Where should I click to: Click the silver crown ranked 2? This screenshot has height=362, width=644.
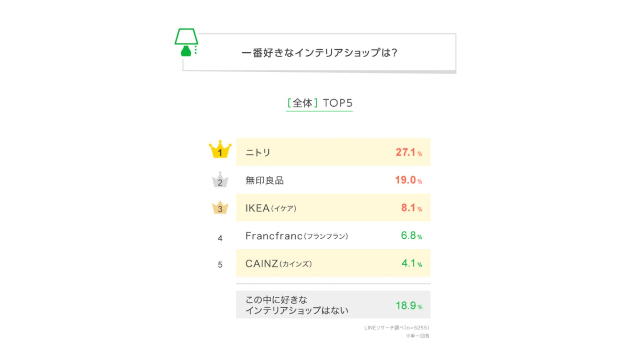click(x=220, y=180)
